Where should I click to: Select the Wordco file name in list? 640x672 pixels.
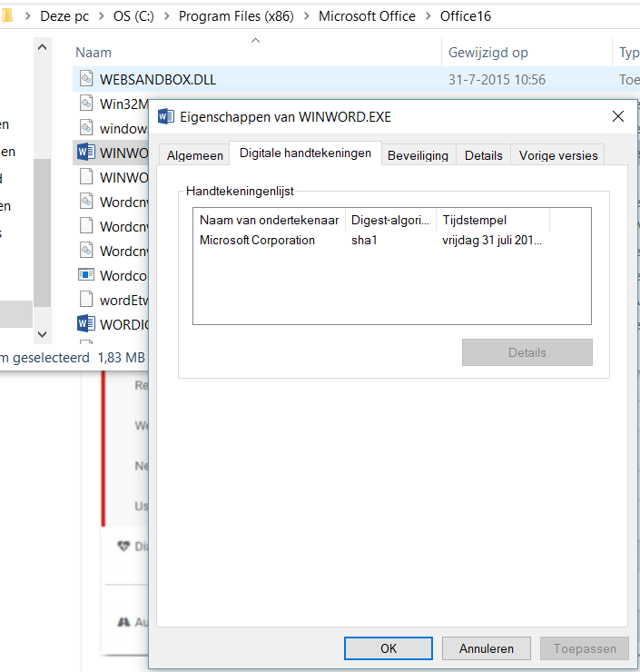(123, 275)
